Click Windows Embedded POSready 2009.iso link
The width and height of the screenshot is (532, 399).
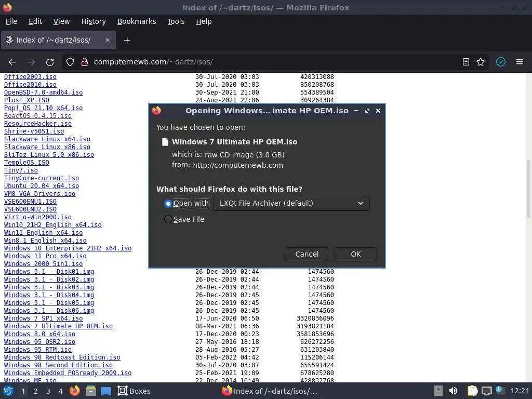(68, 373)
